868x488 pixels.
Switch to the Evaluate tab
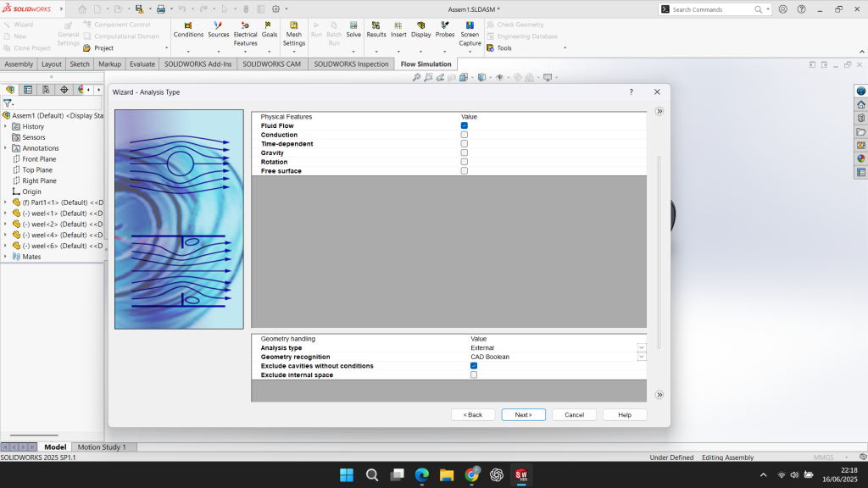(x=142, y=64)
